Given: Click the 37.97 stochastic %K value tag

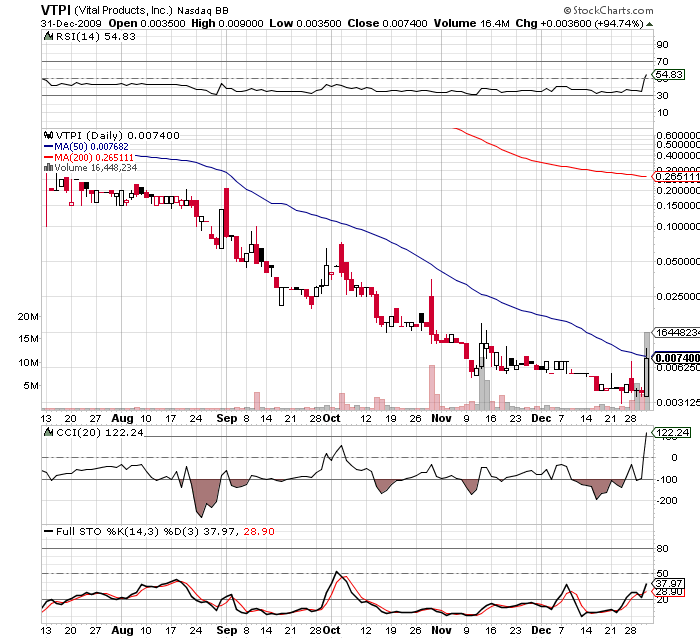Looking at the screenshot, I should (x=669, y=583).
